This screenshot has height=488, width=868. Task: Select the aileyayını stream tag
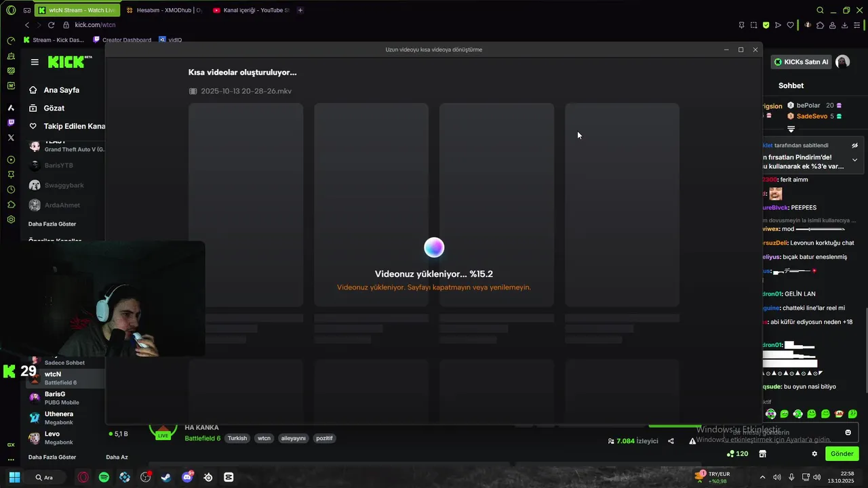[294, 439]
